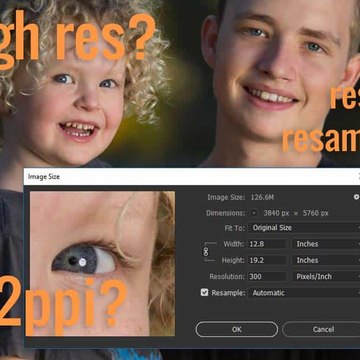Viewport: 360px width, 360px height.
Task: Click the 126.6M image size value
Action: 262,197
